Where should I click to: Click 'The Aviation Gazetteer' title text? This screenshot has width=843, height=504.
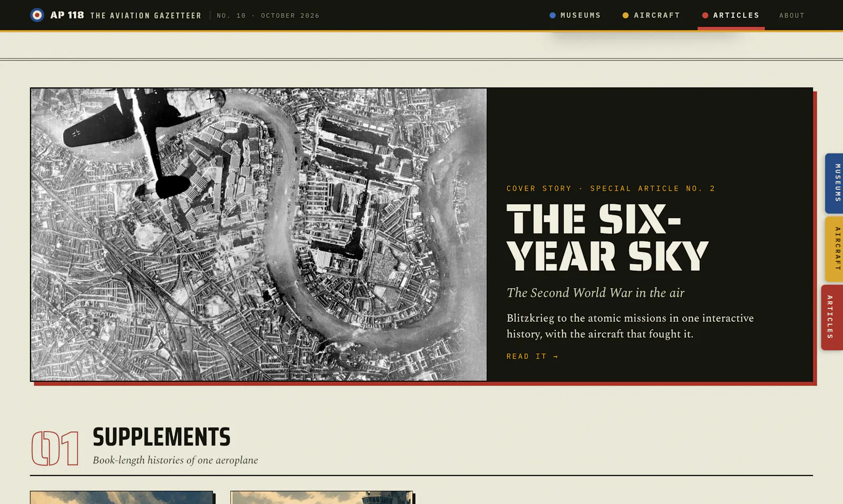146,16
